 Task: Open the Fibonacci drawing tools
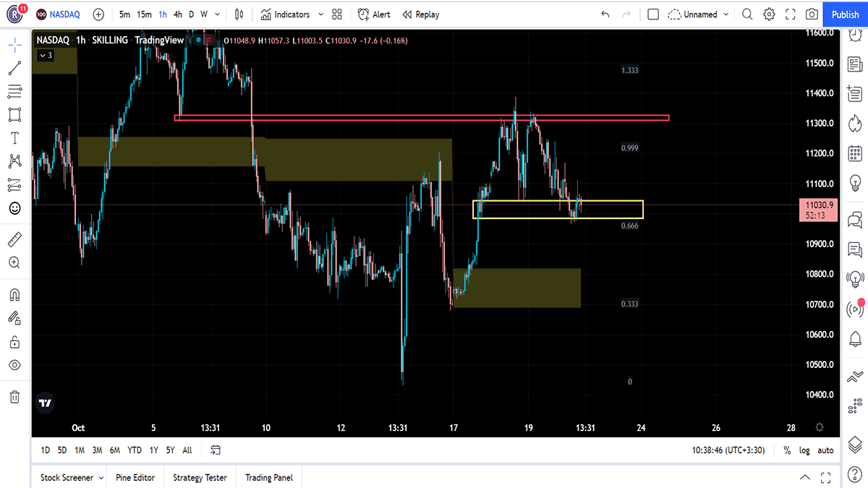pos(14,91)
